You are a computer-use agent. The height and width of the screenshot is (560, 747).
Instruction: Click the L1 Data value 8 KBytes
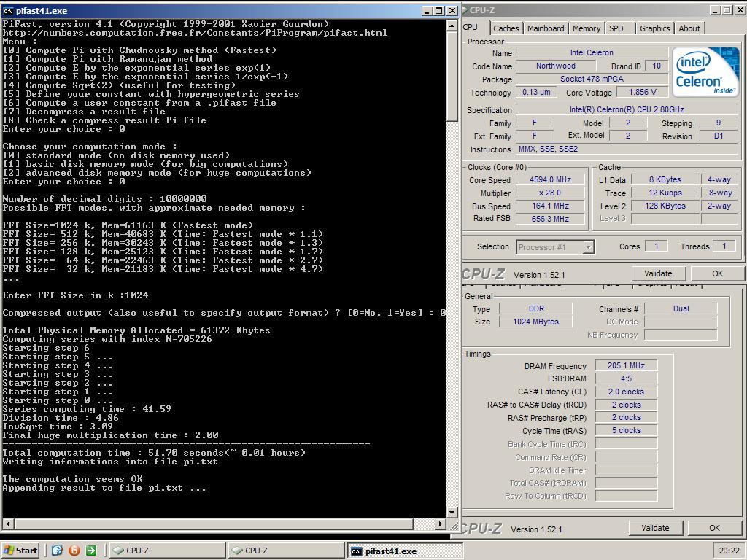pyautogui.click(x=665, y=179)
